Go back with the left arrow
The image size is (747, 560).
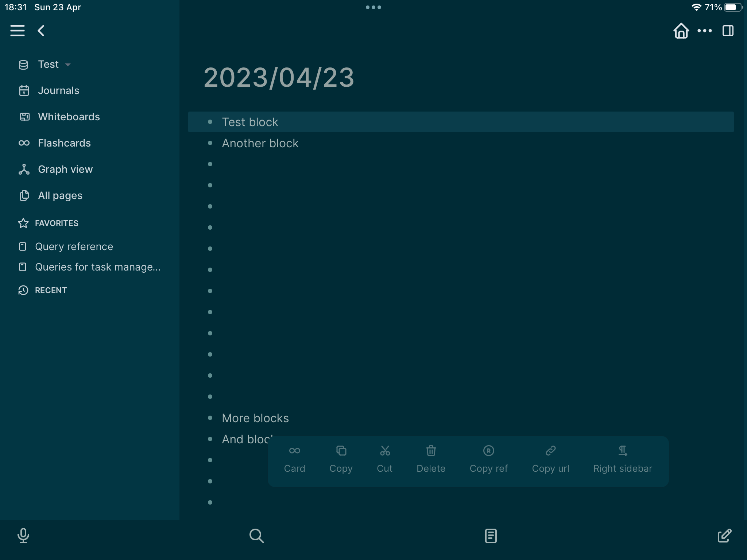point(41,30)
